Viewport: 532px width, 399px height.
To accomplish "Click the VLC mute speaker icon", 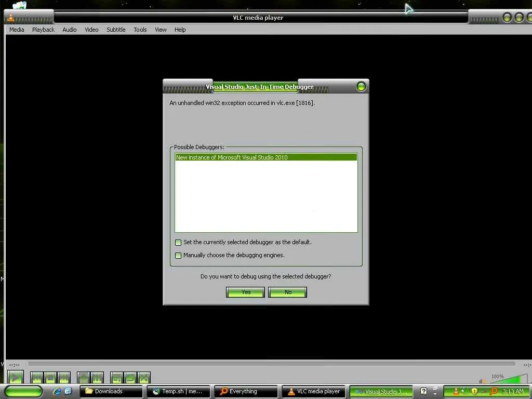I will click(x=483, y=381).
